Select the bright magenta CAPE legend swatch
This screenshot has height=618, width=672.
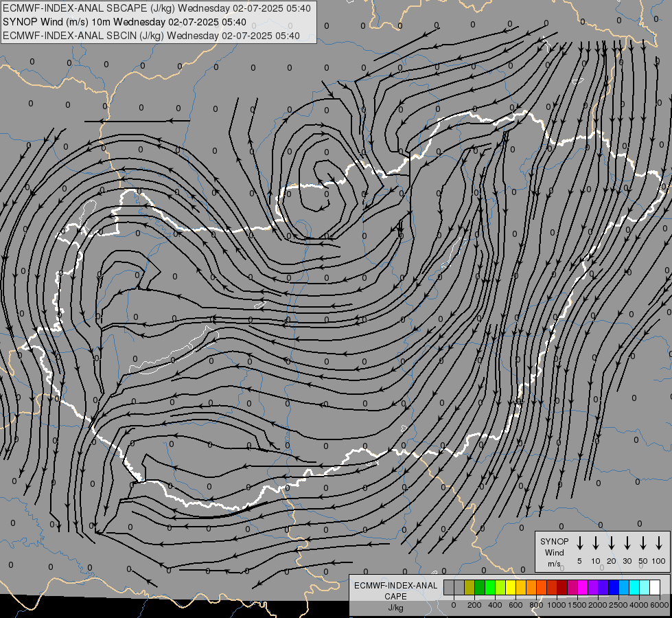pyautogui.click(x=583, y=587)
